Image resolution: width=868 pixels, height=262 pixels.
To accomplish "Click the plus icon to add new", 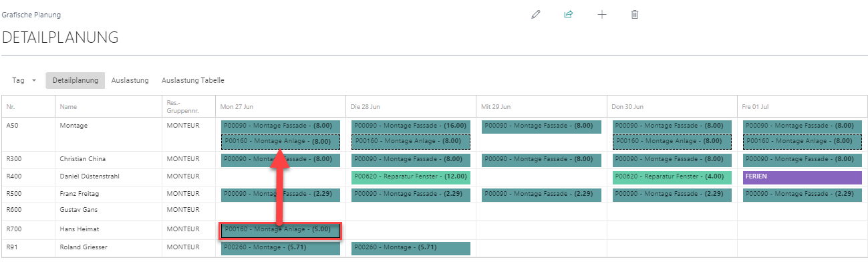I will [601, 14].
